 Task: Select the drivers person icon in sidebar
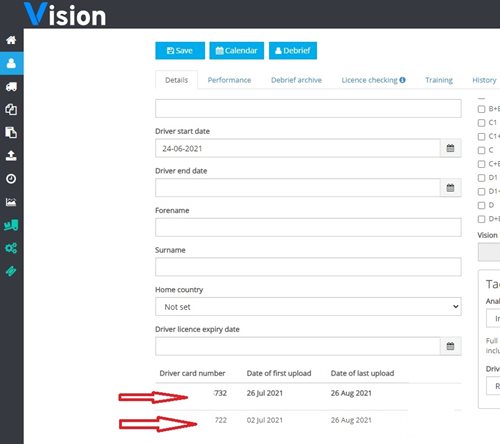(11, 63)
